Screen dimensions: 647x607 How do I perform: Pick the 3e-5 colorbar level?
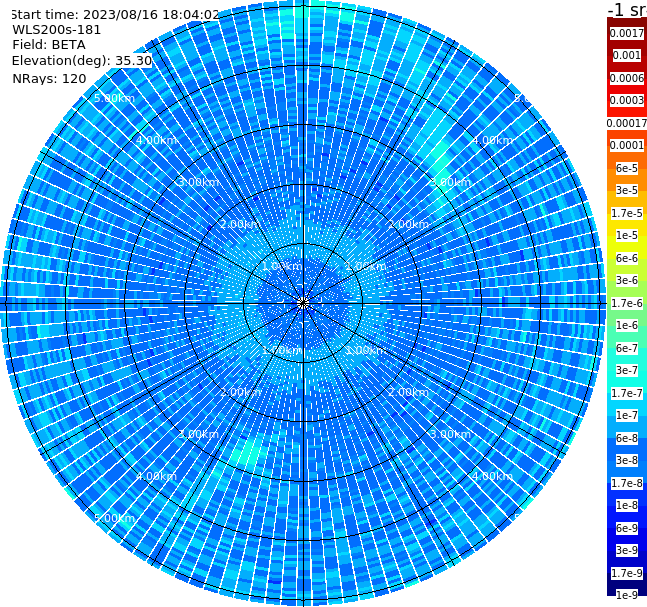click(627, 190)
